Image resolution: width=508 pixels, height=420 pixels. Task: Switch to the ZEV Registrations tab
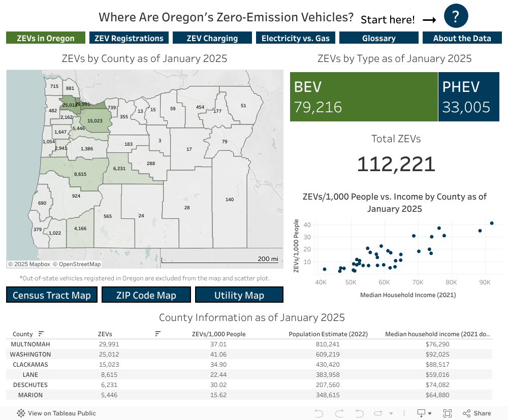tap(129, 38)
